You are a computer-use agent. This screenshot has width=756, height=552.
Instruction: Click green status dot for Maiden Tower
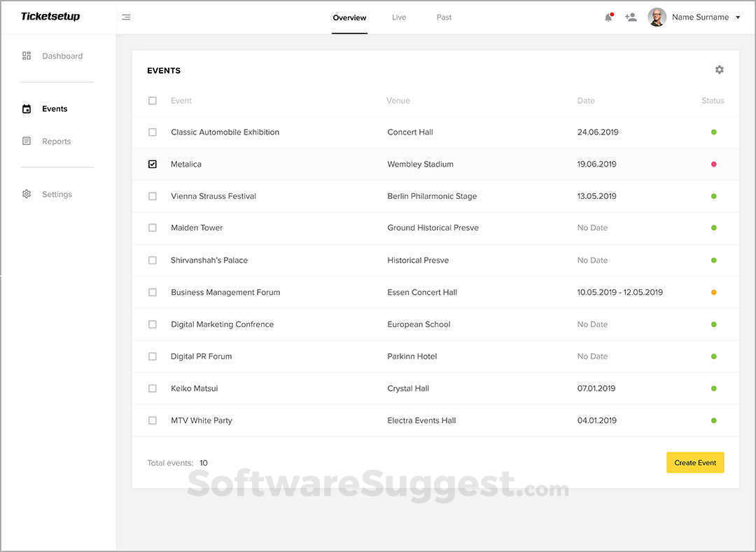pos(713,228)
